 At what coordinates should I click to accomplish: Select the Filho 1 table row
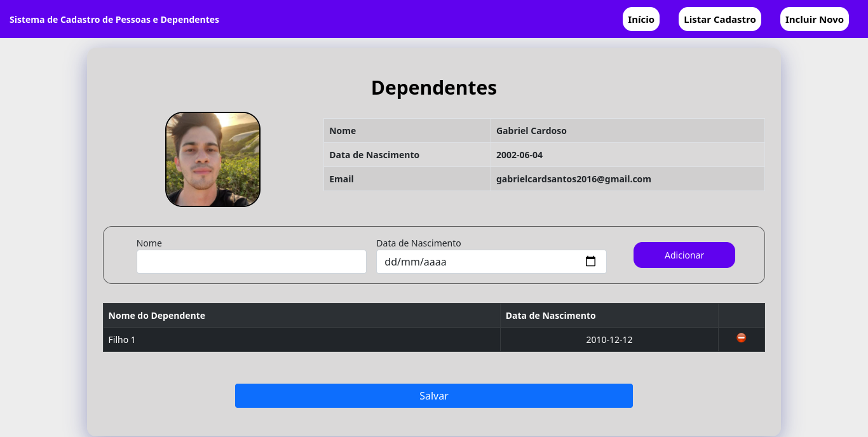point(302,339)
